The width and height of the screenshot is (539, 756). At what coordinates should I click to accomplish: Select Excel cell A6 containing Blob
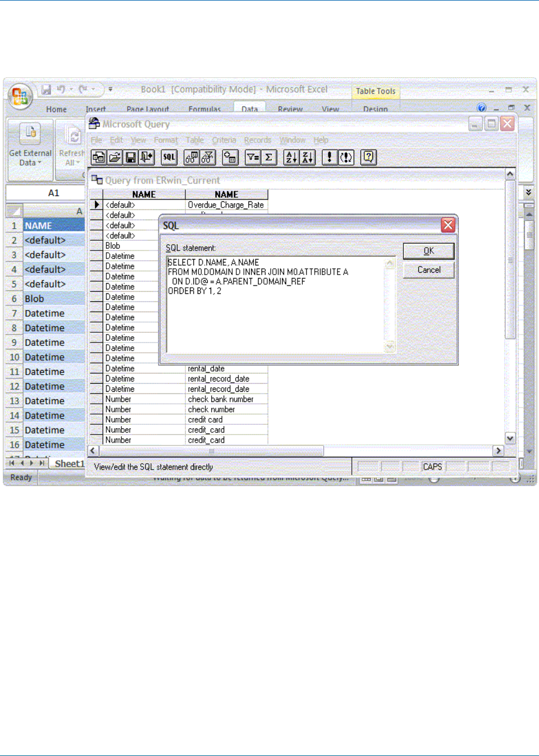click(54, 299)
